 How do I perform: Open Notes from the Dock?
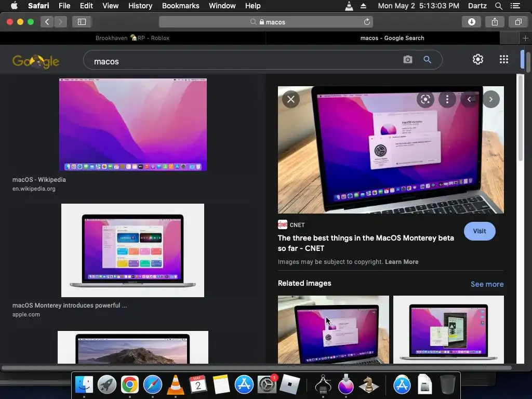(x=221, y=384)
